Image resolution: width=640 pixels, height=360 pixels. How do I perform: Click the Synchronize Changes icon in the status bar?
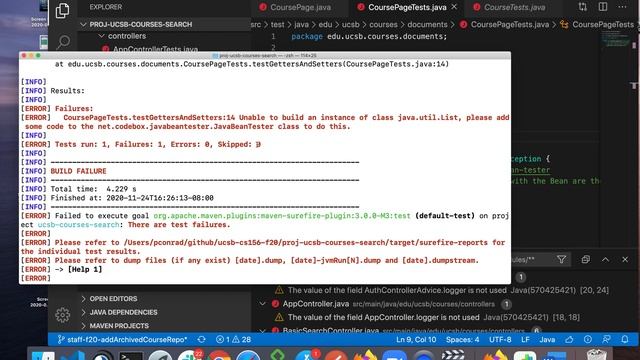[201, 340]
